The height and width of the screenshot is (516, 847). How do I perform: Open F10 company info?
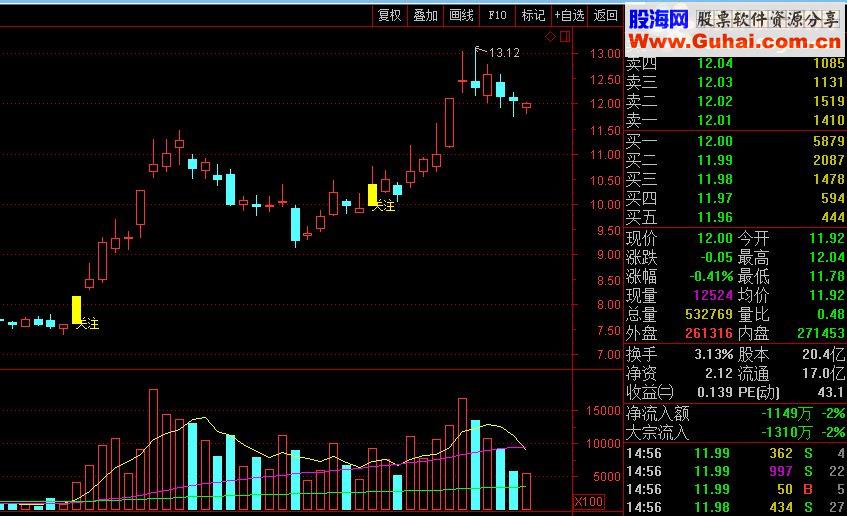pyautogui.click(x=497, y=16)
